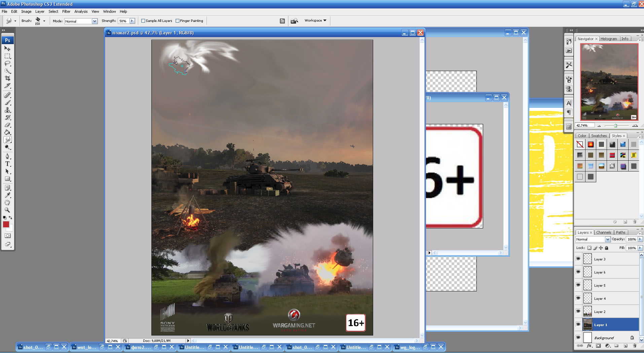Viewport: 644px width, 353px height.
Task: Open the Actions panel from the dock
Action: 569,51
